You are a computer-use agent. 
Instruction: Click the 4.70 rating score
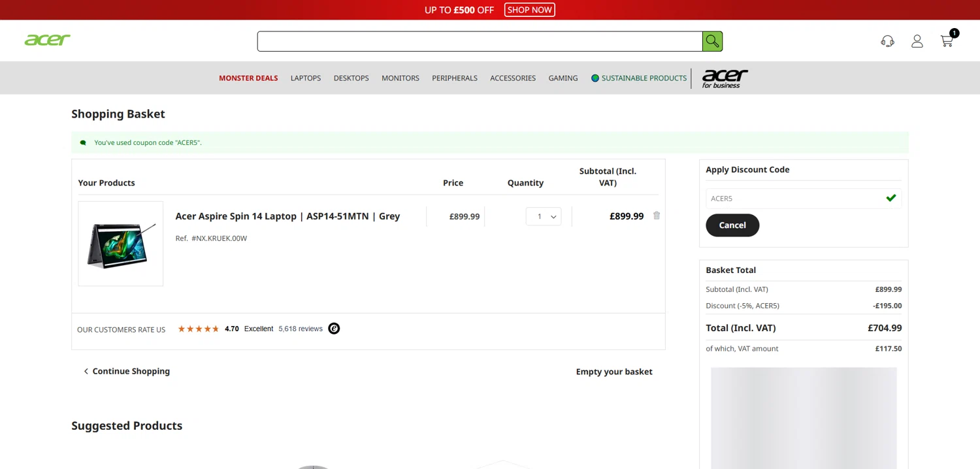coord(232,329)
